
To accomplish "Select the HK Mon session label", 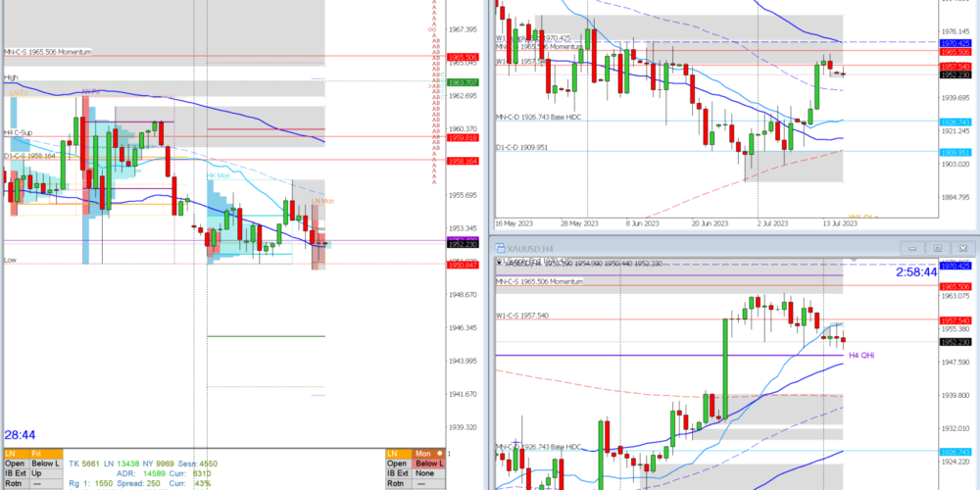I will 219,176.
